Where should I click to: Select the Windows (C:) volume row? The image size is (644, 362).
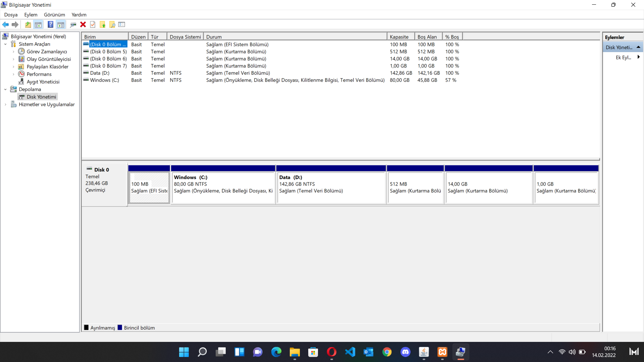click(272, 80)
